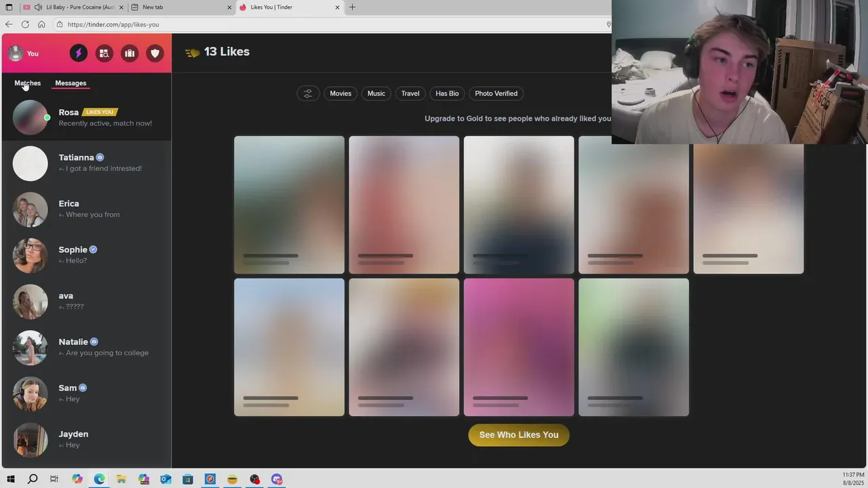Image resolution: width=868 pixels, height=488 pixels.
Task: Click browser Back arrow
Action: pyautogui.click(x=9, y=24)
